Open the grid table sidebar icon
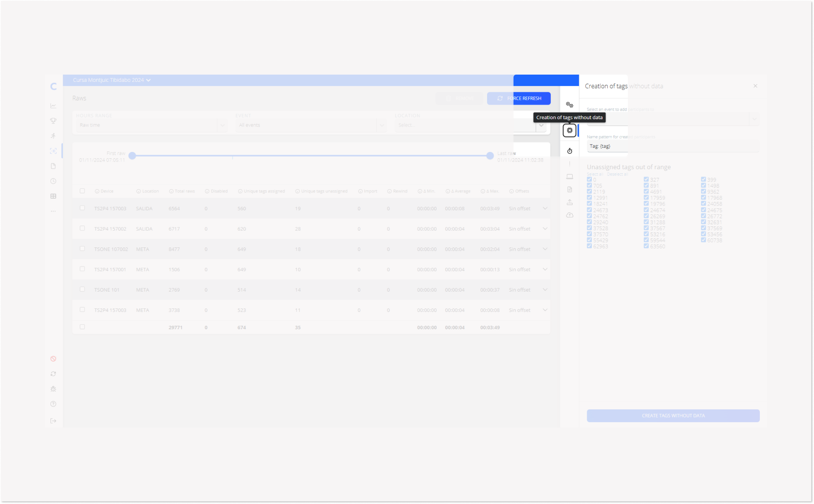Viewport: 814px width, 504px height. point(53,196)
